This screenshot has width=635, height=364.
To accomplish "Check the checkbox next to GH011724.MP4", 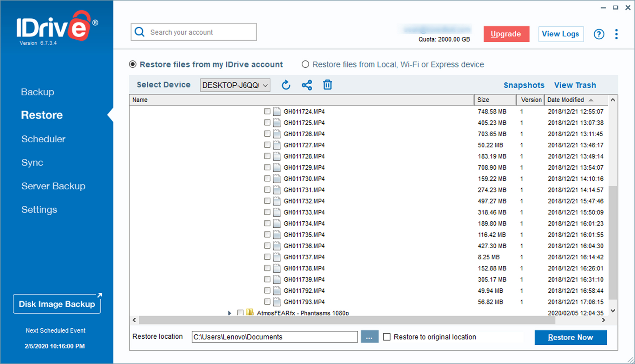I will tap(267, 112).
